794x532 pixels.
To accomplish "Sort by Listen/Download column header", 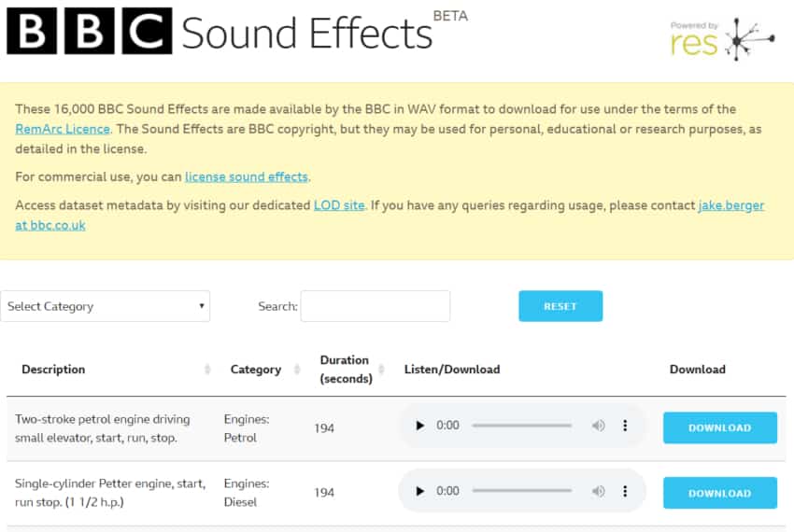I will click(x=452, y=370).
